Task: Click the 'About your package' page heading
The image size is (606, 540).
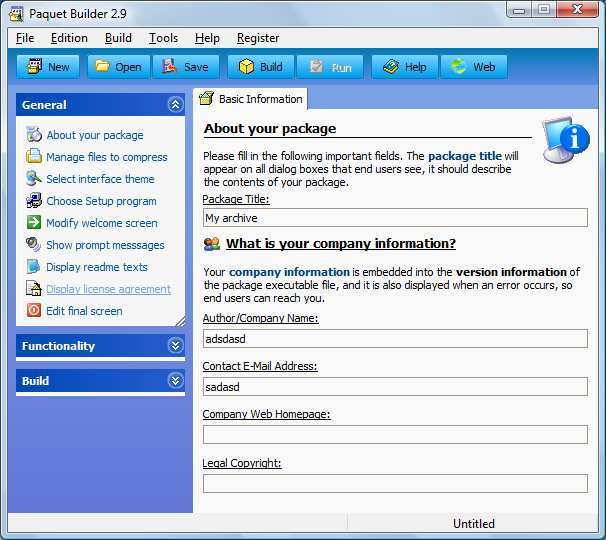Action: click(270, 128)
